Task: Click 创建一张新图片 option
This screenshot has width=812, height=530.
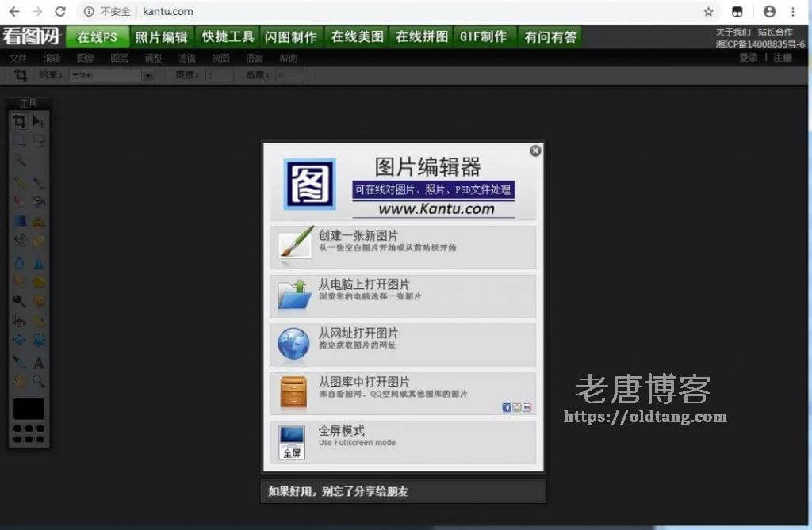Action: [403, 246]
